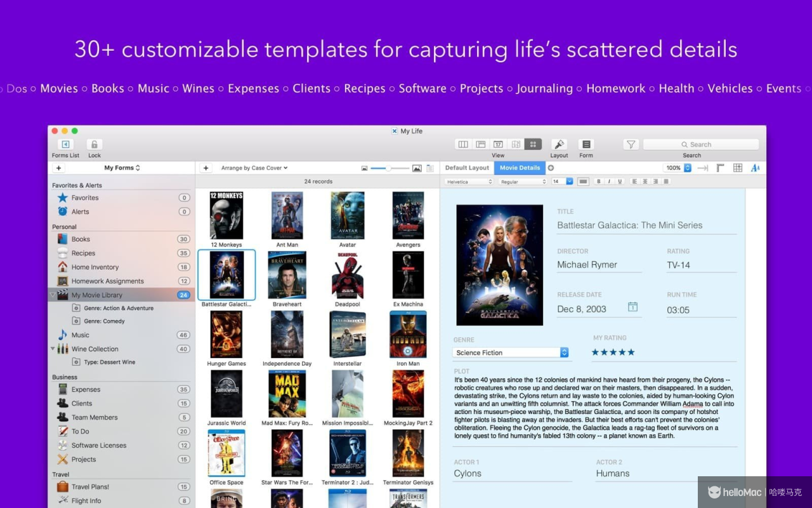
Task: Switch to calendar view
Action: tap(498, 145)
